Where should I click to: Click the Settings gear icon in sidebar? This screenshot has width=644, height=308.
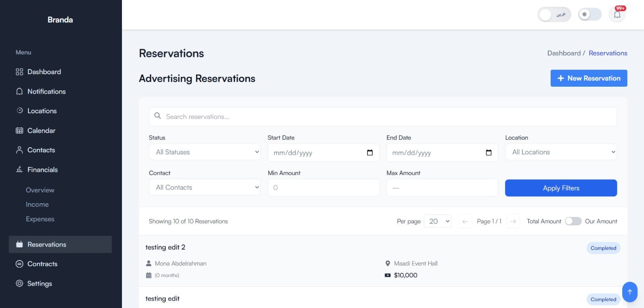pyautogui.click(x=19, y=283)
